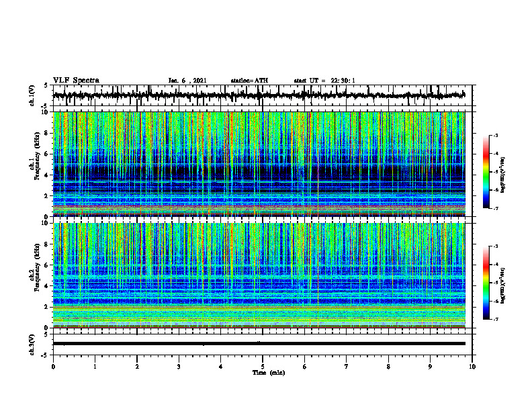
Task: Click the "ch.1(V)" waveform axis label
Action: click(32, 95)
